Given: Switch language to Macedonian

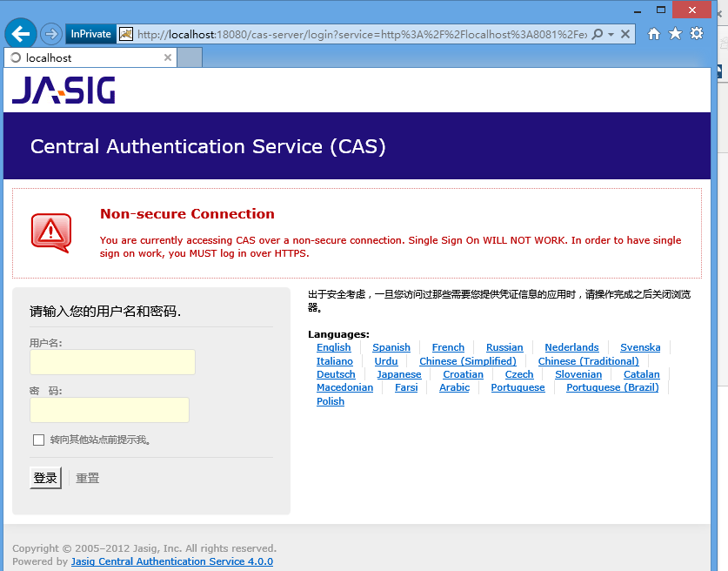Looking at the screenshot, I should point(344,387).
